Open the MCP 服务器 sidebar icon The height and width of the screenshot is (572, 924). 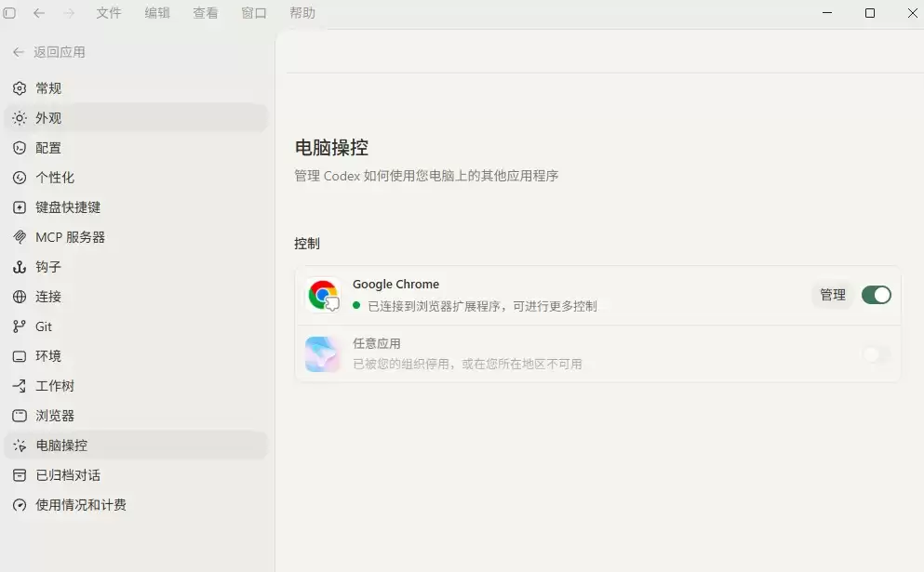[x=20, y=237]
